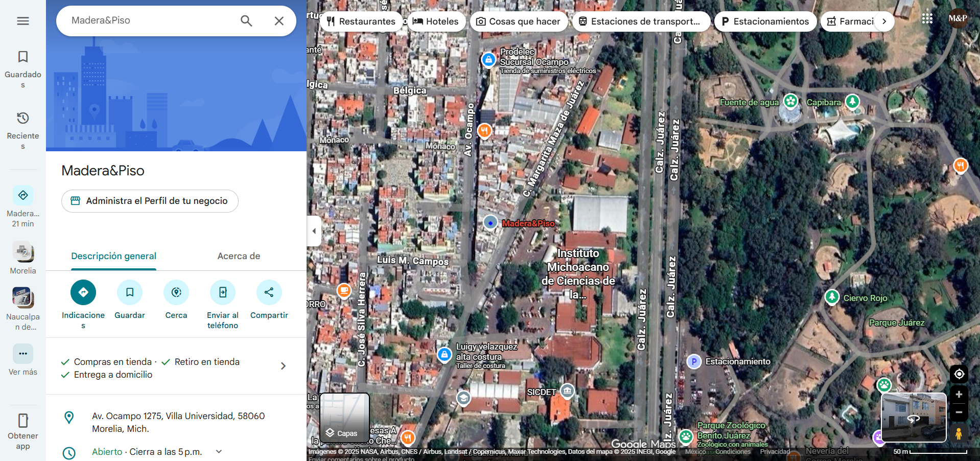Collapse the side panel
The width and height of the screenshot is (980, 461).
tap(314, 231)
